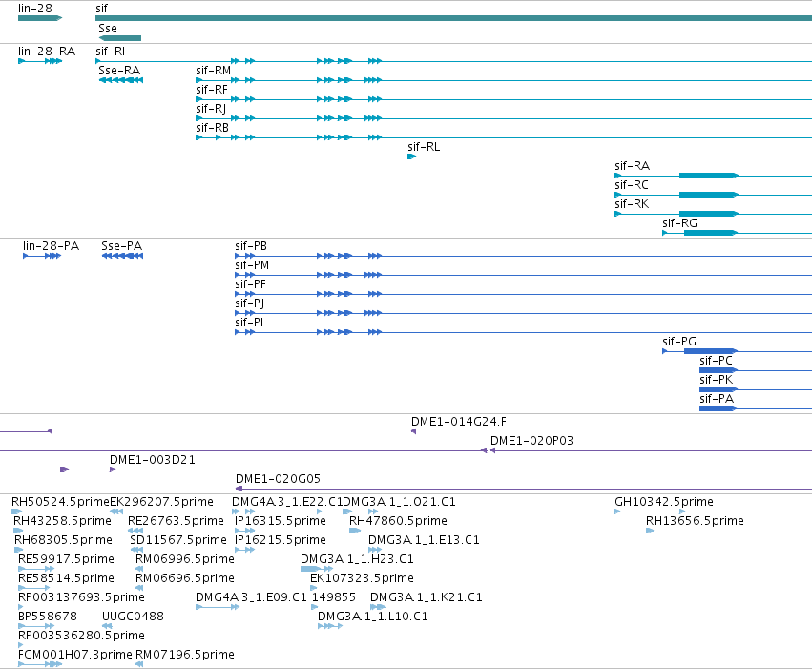
Task: Select the GH10342.5prime EST label
Action: coord(664,502)
